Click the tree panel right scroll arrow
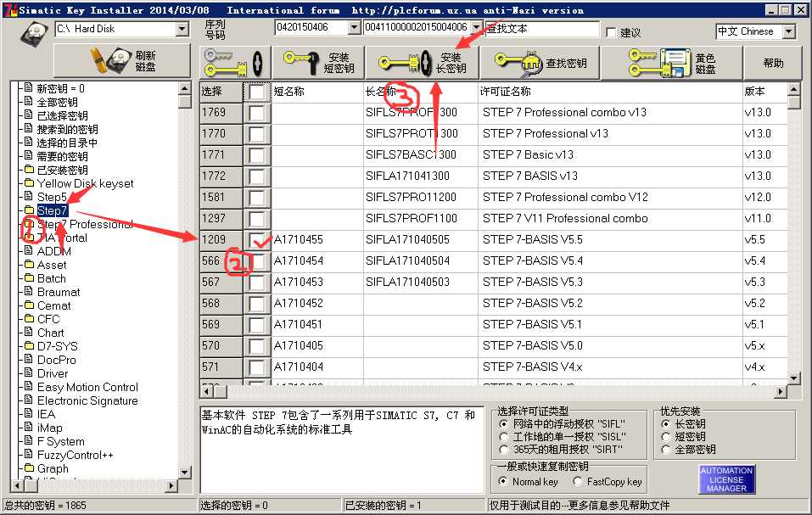The image size is (812, 515). pyautogui.click(x=172, y=485)
